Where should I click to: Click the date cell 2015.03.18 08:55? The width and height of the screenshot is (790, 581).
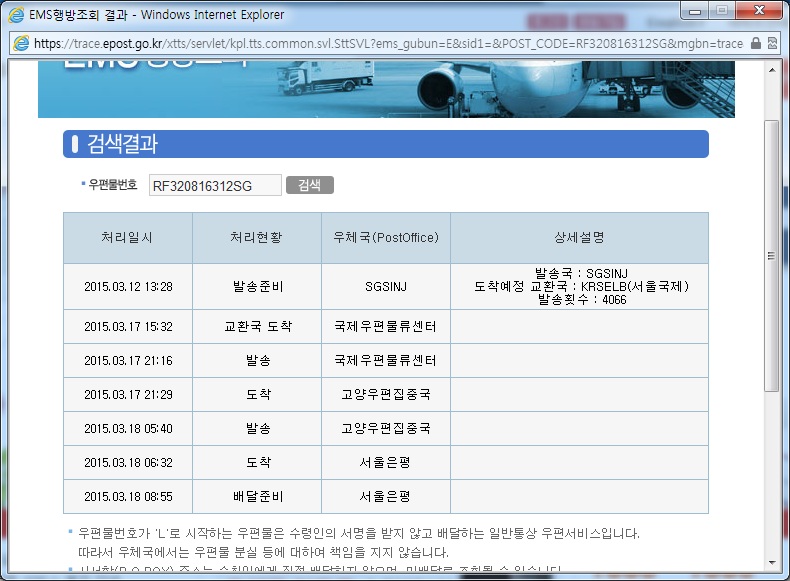[x=128, y=497]
